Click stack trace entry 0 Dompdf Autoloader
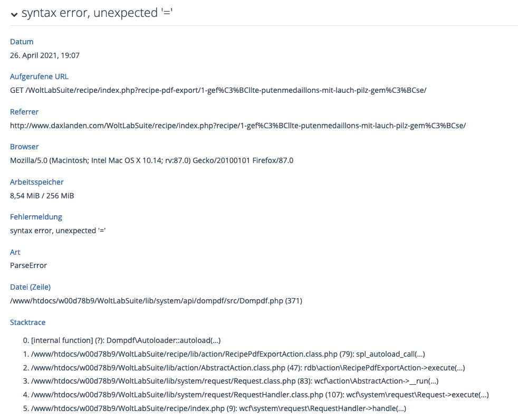 pyautogui.click(x=125, y=340)
